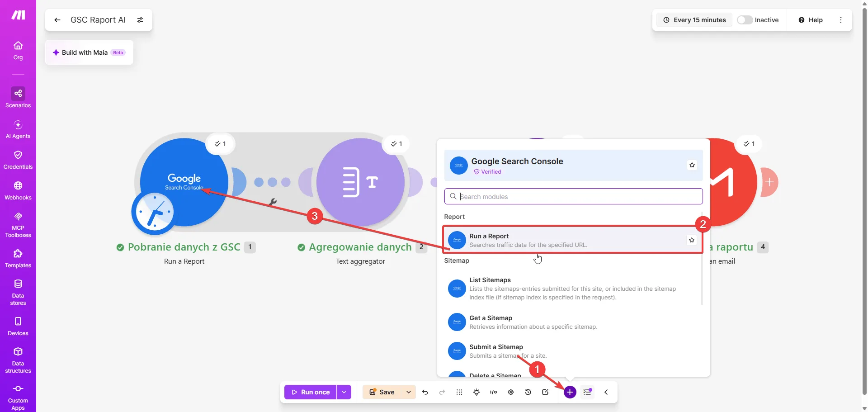
Task: Open Scenarios in the sidebar
Action: tap(18, 98)
